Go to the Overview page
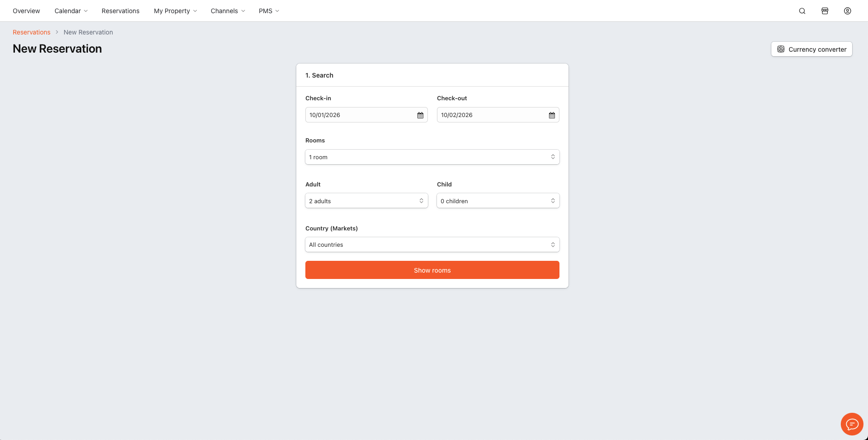Viewport: 868px width, 440px height. click(x=26, y=11)
